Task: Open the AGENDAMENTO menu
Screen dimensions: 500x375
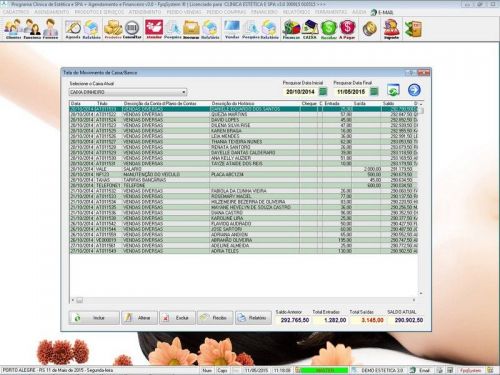Action: coord(52,12)
